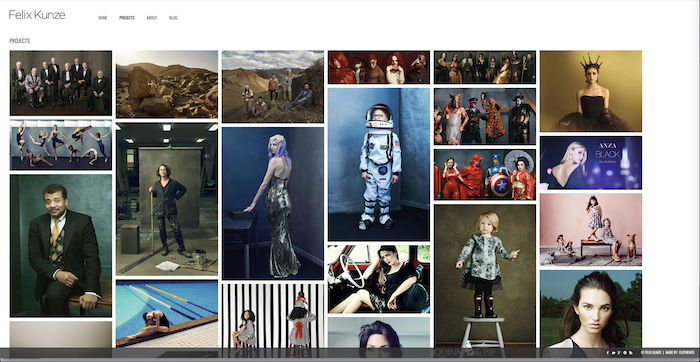Viewport: 700px width, 362px height.
Task: Open child in astronaut suit photo
Action: click(379, 164)
